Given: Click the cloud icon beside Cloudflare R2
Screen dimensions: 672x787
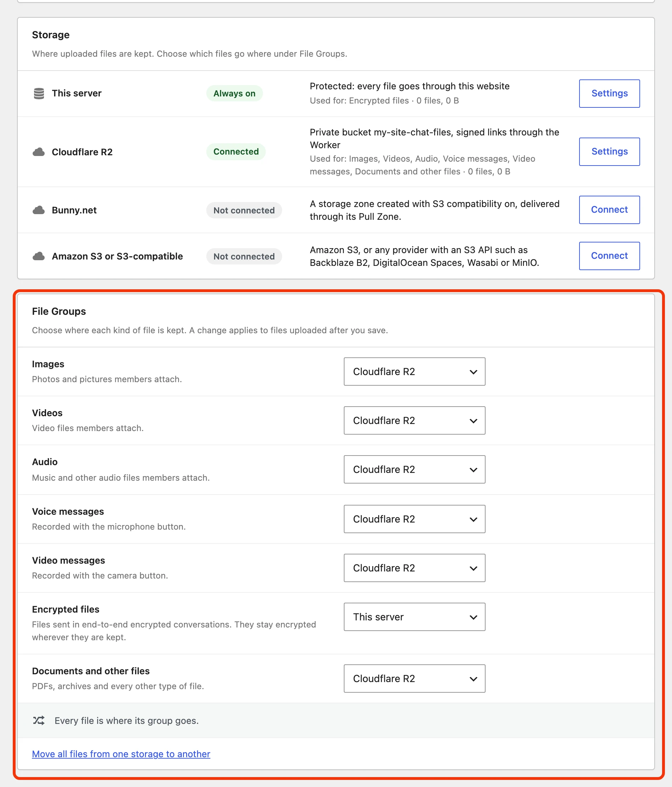Looking at the screenshot, I should point(39,152).
